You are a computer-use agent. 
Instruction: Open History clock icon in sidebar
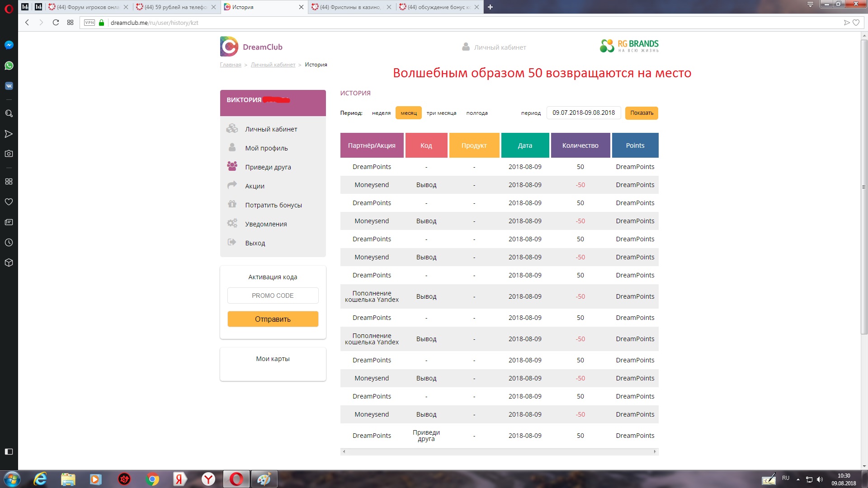tap(9, 243)
